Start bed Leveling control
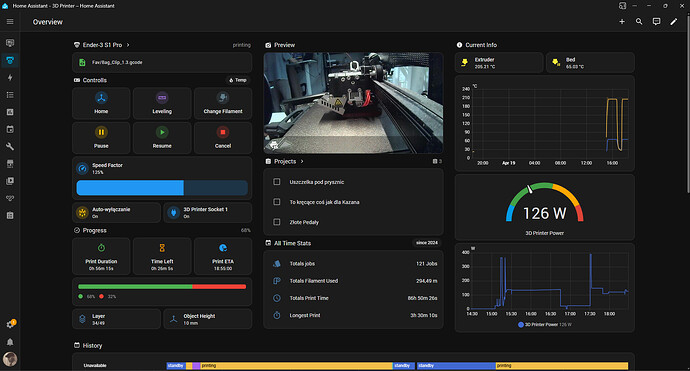690x371 pixels. pyautogui.click(x=162, y=103)
